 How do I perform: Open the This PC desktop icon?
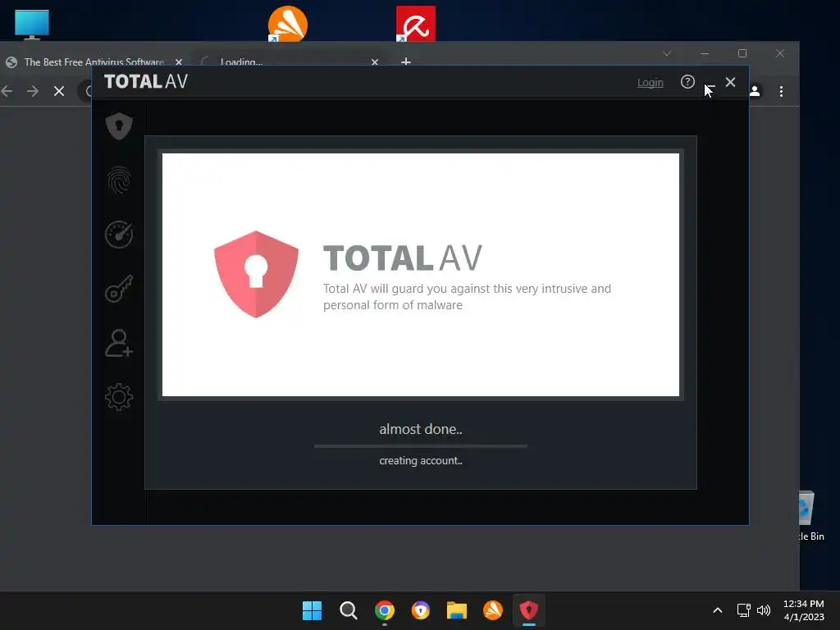click(x=32, y=24)
